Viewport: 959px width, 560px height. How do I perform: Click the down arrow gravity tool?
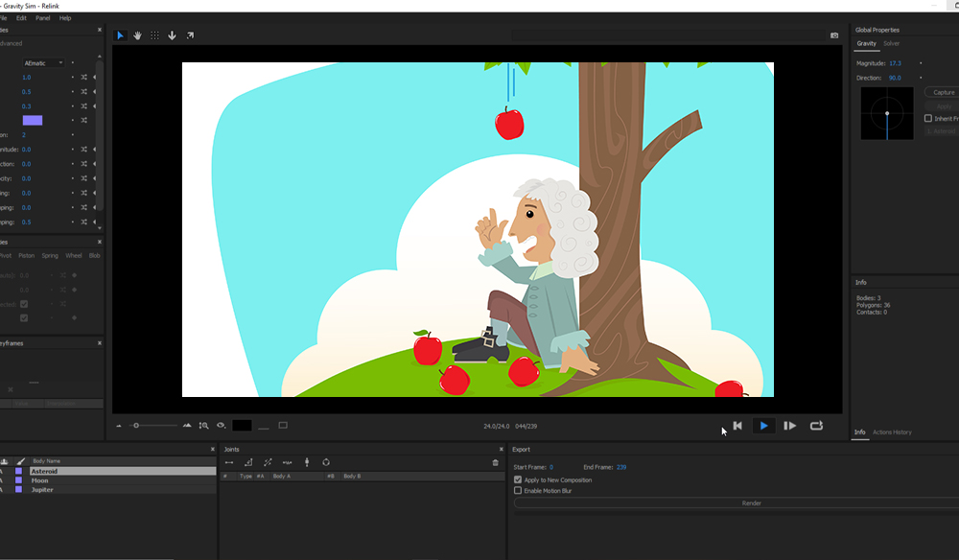[172, 35]
